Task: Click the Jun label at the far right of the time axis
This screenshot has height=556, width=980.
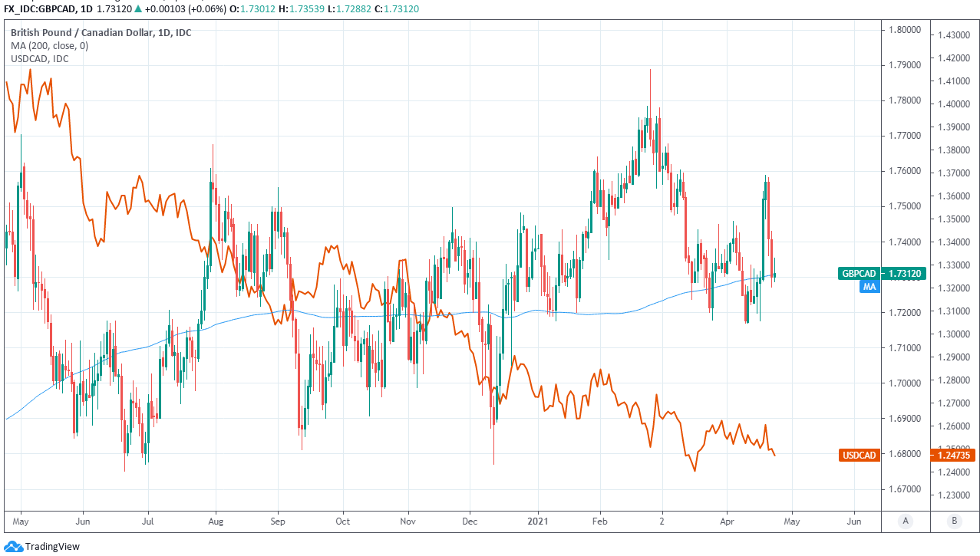Action: 853,521
